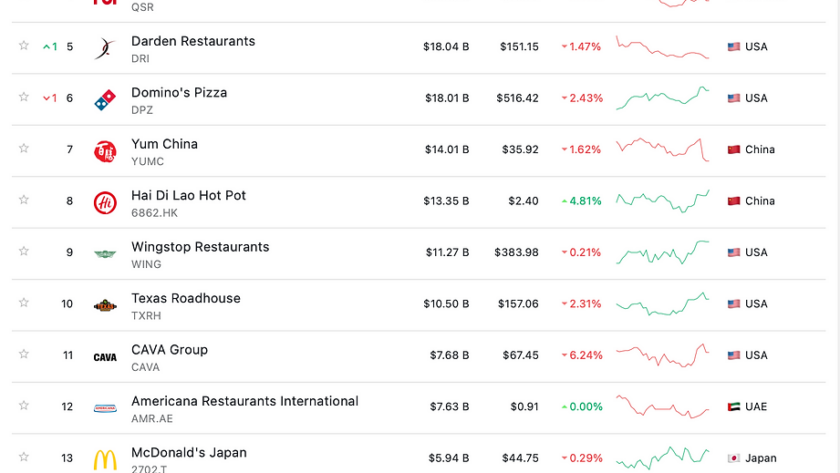This screenshot has width=840, height=473.
Task: Open Americana Restaurants International company page
Action: pyautogui.click(x=245, y=401)
